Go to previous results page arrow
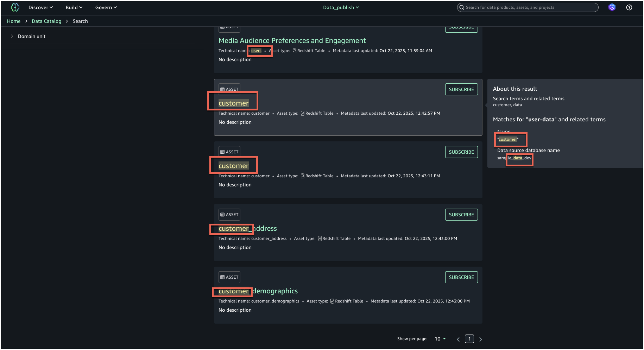Image resolution: width=644 pixels, height=350 pixels. (458, 339)
